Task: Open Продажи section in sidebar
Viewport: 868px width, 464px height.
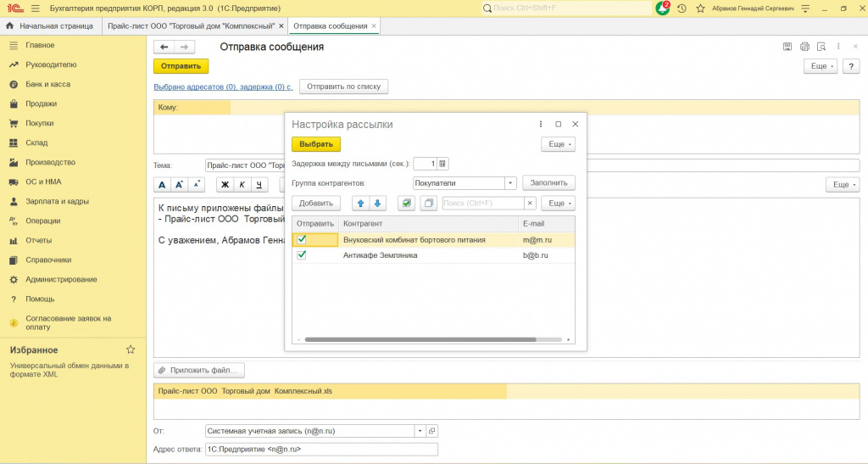Action: [x=41, y=103]
